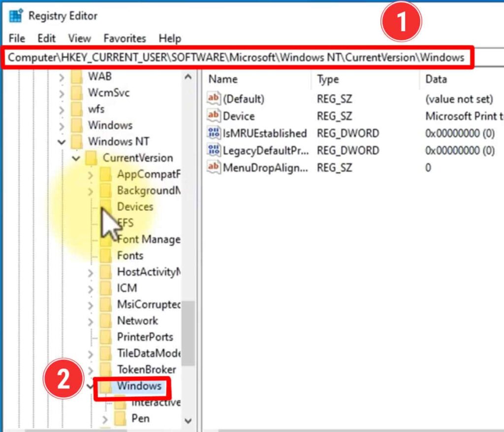Image resolution: width=504 pixels, height=432 pixels.
Task: Click the TokenBroker folder icon
Action: [106, 369]
